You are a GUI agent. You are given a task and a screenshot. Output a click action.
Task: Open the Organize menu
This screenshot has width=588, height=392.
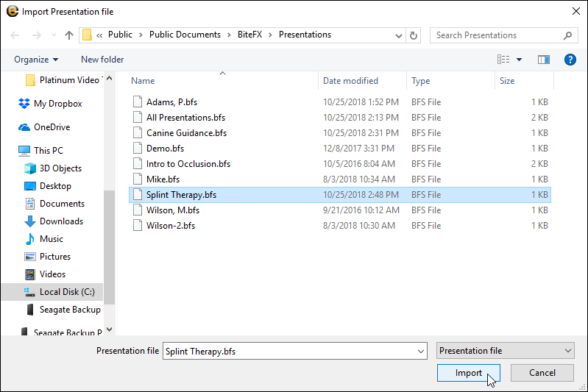(35, 60)
